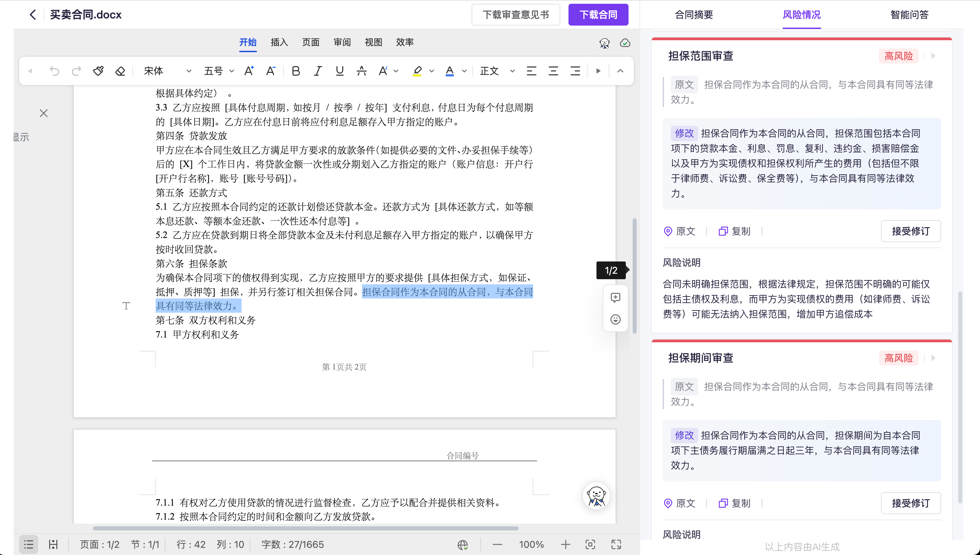Click the format painter icon

[98, 71]
